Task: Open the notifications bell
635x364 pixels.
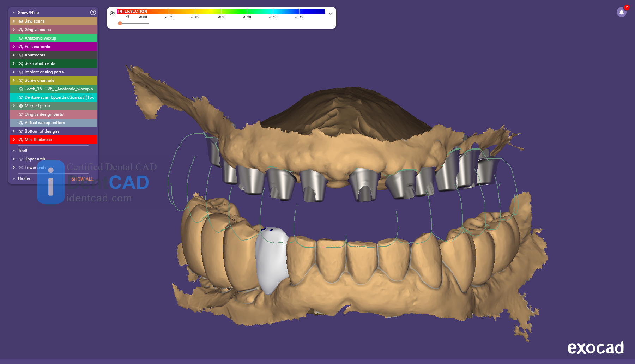Action: pyautogui.click(x=621, y=12)
